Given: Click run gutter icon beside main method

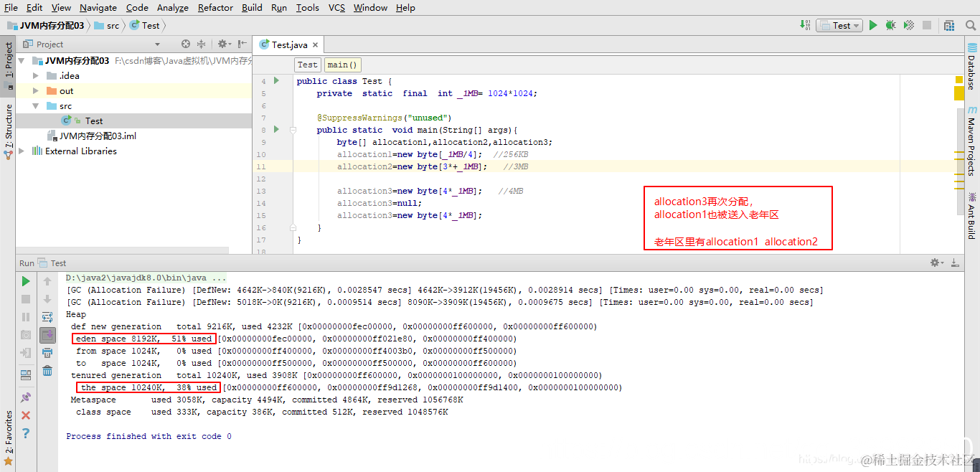Looking at the screenshot, I should click(x=276, y=130).
